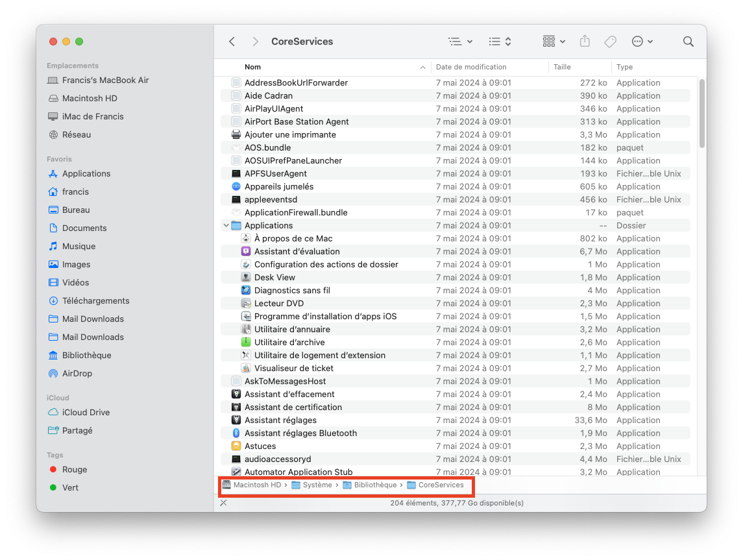Select Programme d'installation d'apps iOS
The image size is (743, 560).
point(456,317)
